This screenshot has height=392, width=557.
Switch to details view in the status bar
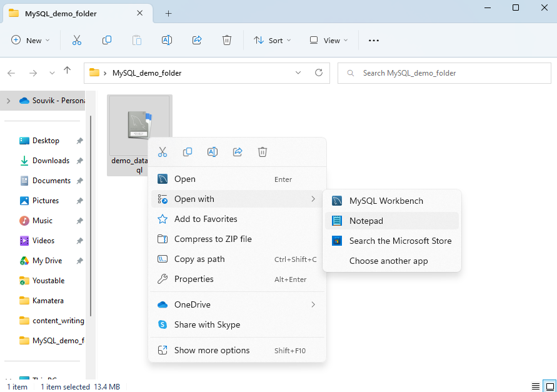coord(535,386)
